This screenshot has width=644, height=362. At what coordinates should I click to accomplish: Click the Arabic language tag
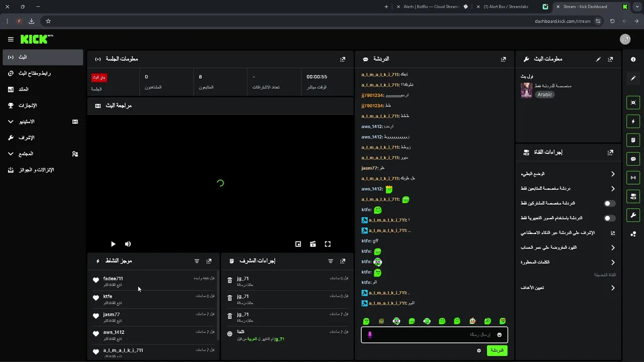[x=544, y=95]
